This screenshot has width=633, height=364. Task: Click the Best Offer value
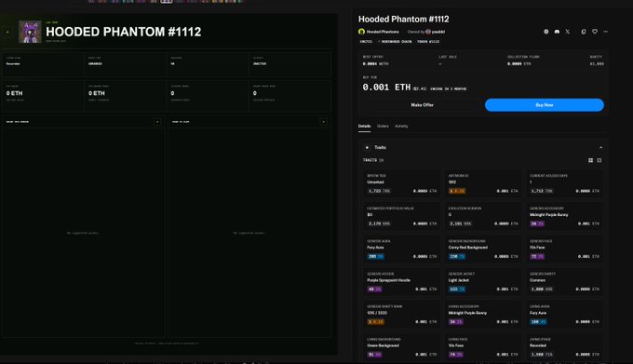coord(375,63)
